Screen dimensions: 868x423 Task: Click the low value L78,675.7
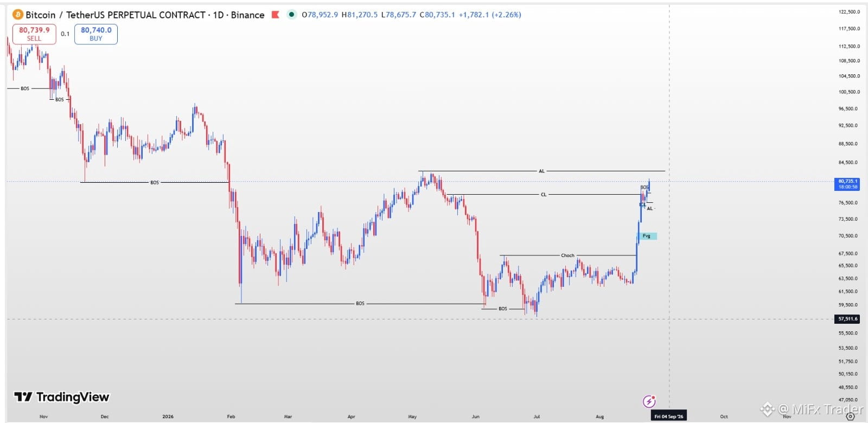click(398, 15)
